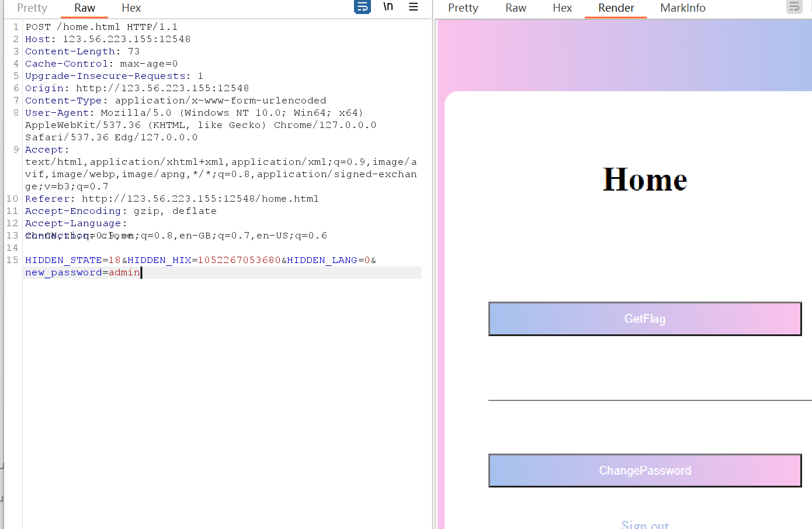Click the Sign out link
The height and width of the screenshot is (529, 812).
tap(645, 524)
